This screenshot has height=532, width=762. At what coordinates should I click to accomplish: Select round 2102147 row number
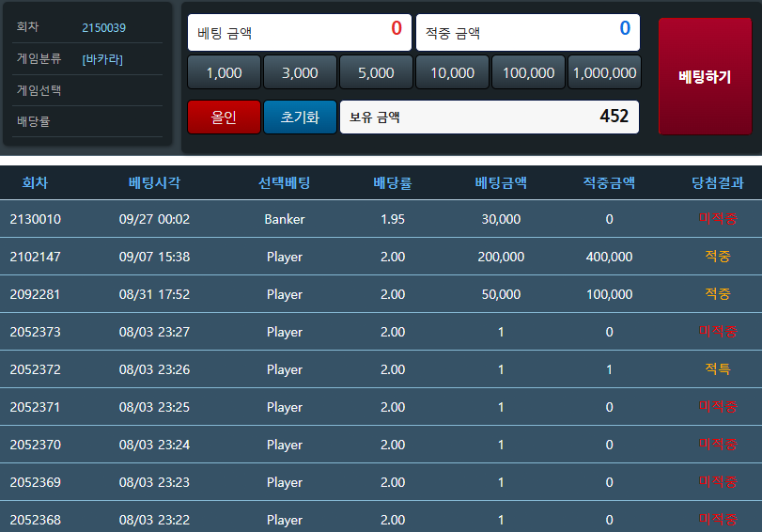click(36, 257)
